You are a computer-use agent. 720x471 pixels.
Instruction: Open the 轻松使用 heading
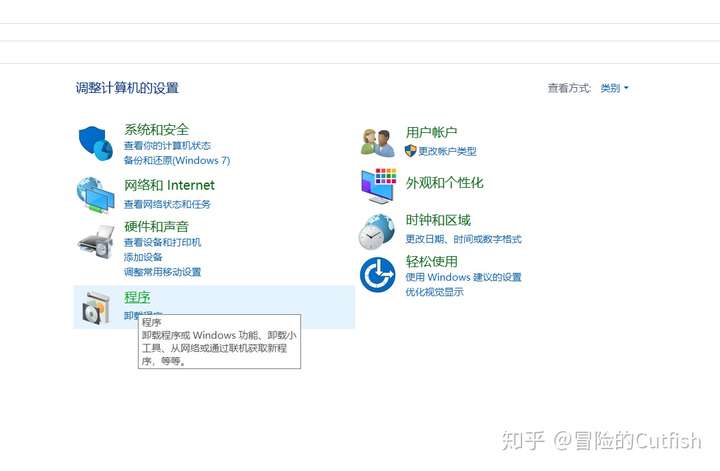pyautogui.click(x=432, y=261)
